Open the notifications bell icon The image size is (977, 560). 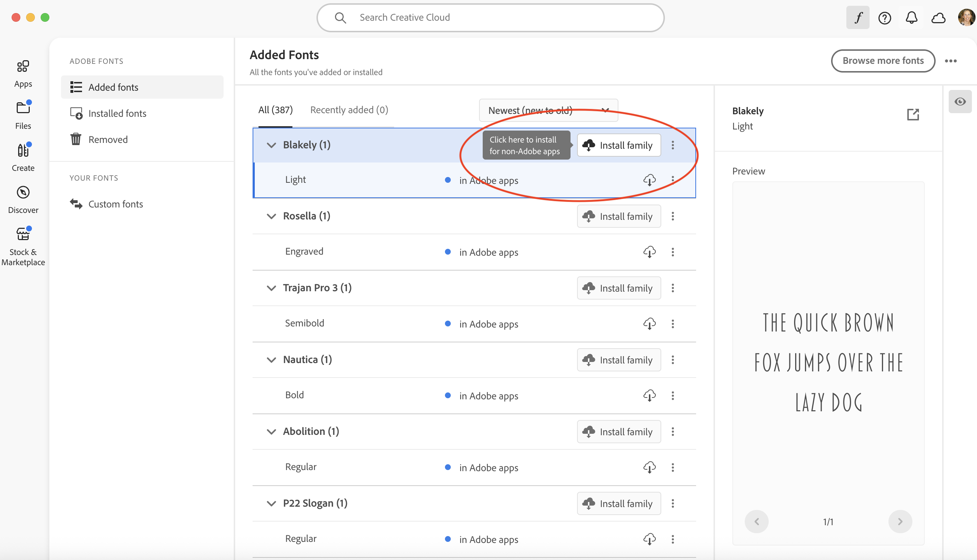coord(912,18)
